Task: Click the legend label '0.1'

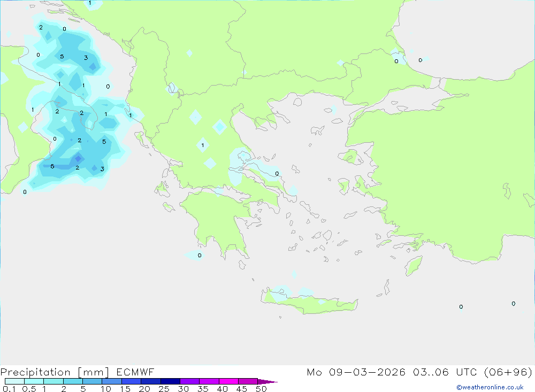Action: point(9,389)
